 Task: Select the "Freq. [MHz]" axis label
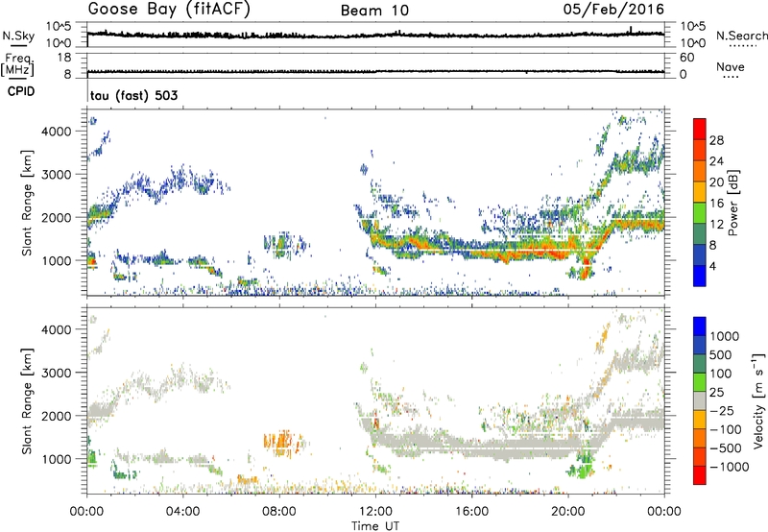[17, 64]
